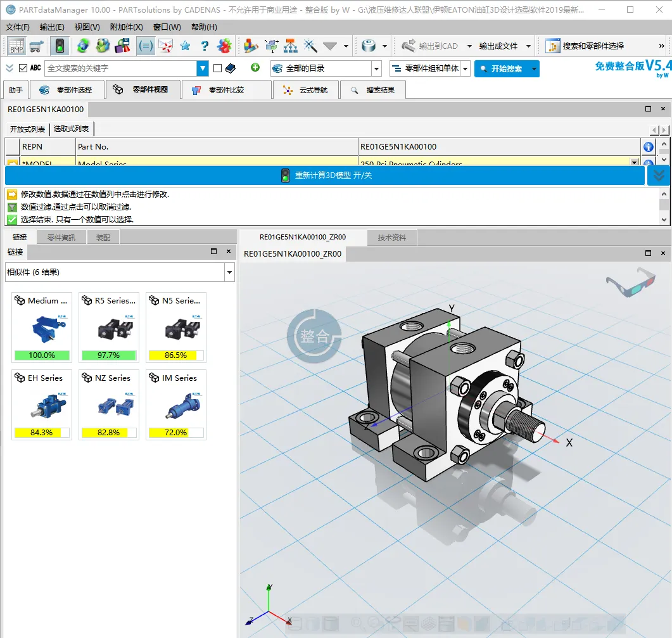Click the colored shapes save icon
The height and width of the screenshot is (638, 672).
coord(123,46)
